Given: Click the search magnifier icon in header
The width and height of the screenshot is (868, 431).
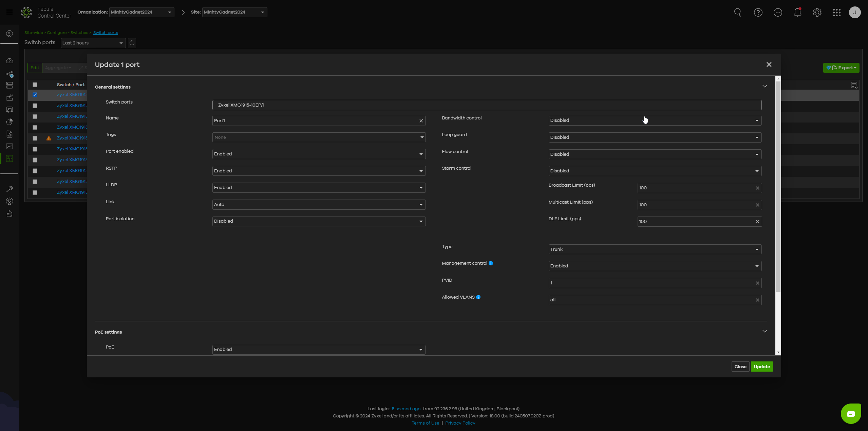Looking at the screenshot, I should (x=737, y=12).
